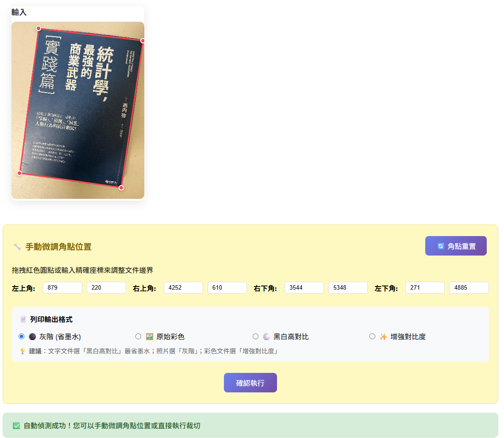Click the red top-right corner handle
The image size is (504, 438).
click(x=142, y=40)
